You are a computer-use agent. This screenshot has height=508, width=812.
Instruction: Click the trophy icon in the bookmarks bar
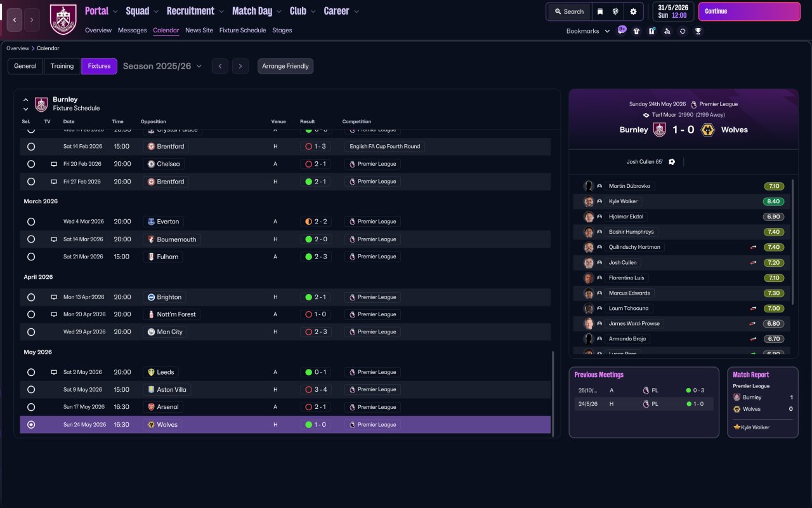pos(698,31)
